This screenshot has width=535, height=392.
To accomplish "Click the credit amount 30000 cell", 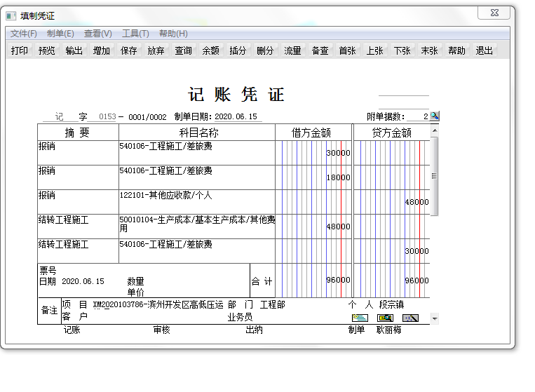I will [x=392, y=251].
